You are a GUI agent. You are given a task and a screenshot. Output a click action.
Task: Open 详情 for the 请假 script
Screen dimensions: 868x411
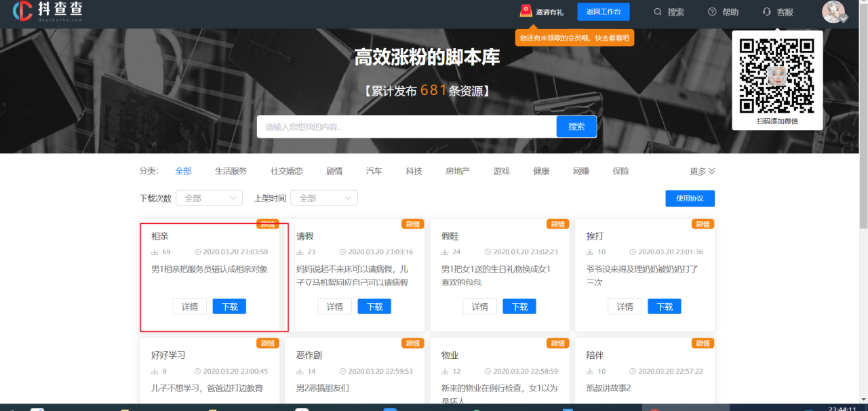(x=334, y=306)
